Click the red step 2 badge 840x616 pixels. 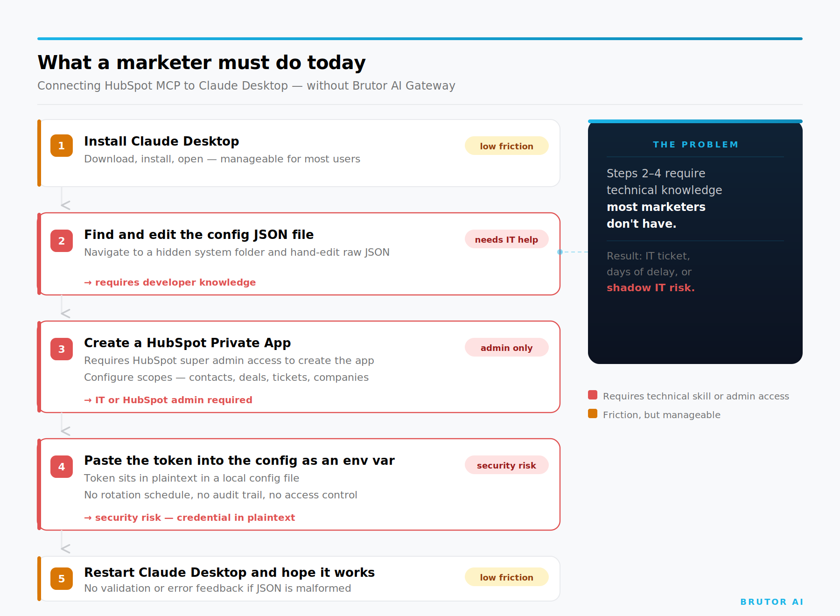point(61,241)
